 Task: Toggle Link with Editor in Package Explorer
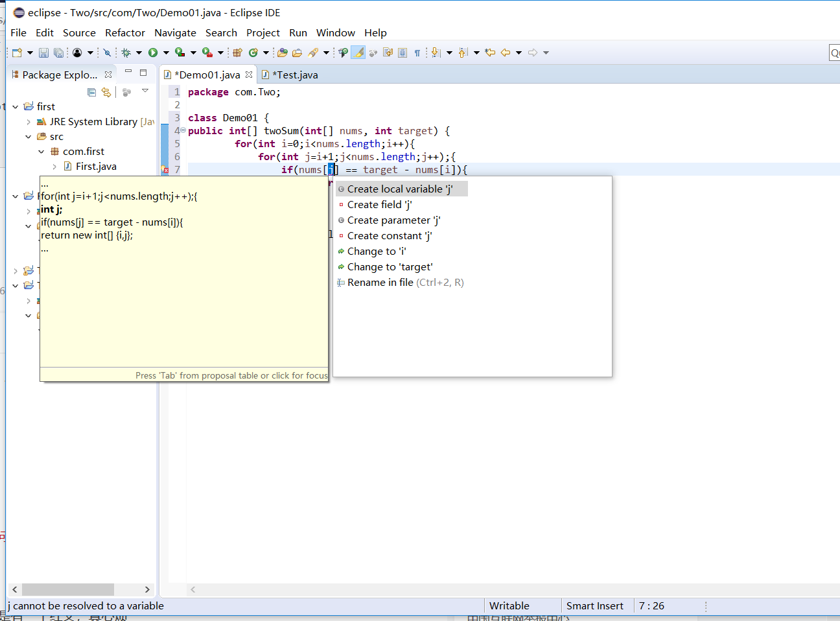tap(106, 92)
